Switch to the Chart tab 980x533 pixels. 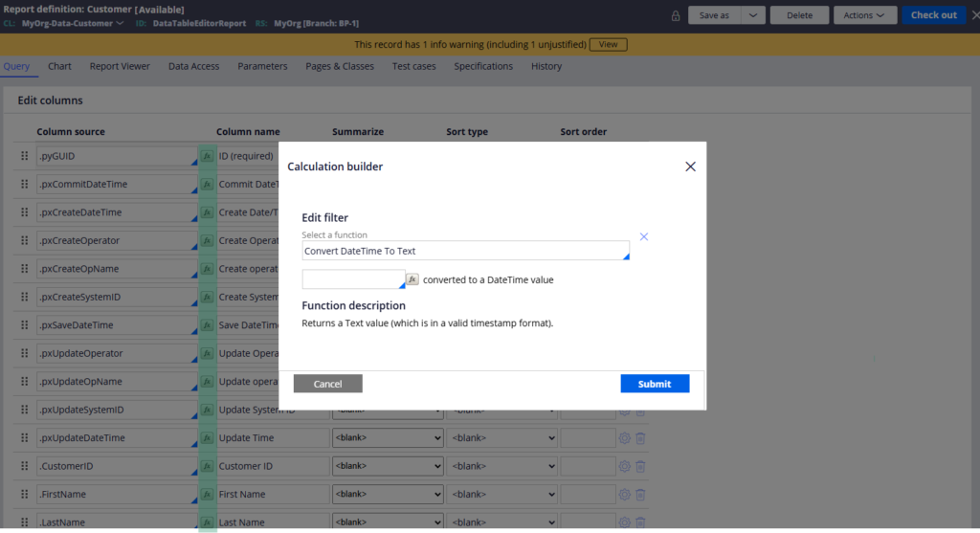(x=59, y=66)
